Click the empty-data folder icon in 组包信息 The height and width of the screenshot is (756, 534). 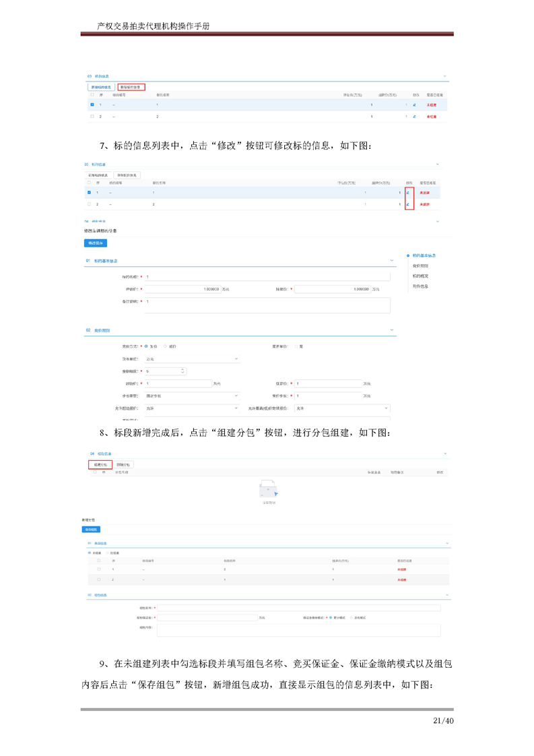pyautogui.click(x=267, y=490)
